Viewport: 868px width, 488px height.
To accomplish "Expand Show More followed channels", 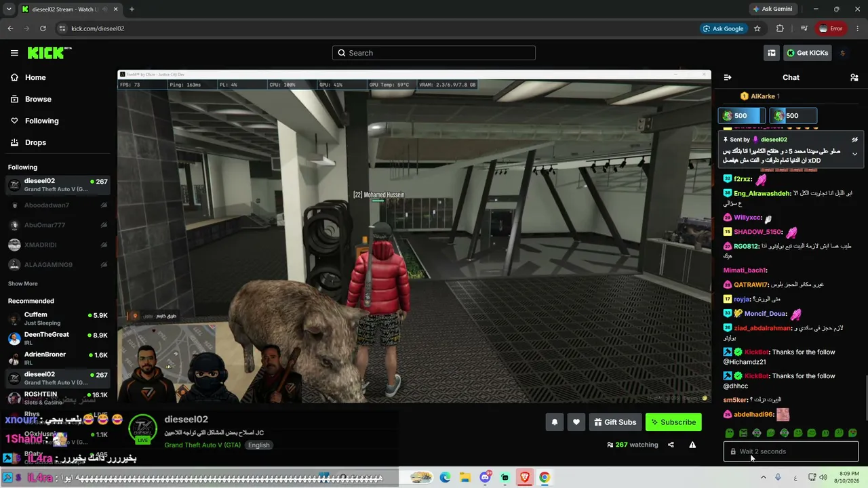I will click(x=23, y=283).
